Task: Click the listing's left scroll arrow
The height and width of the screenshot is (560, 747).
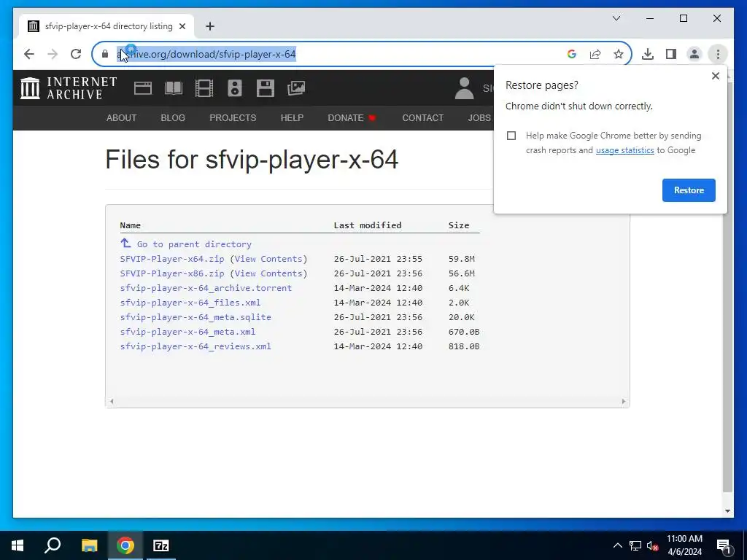Action: [x=112, y=402]
